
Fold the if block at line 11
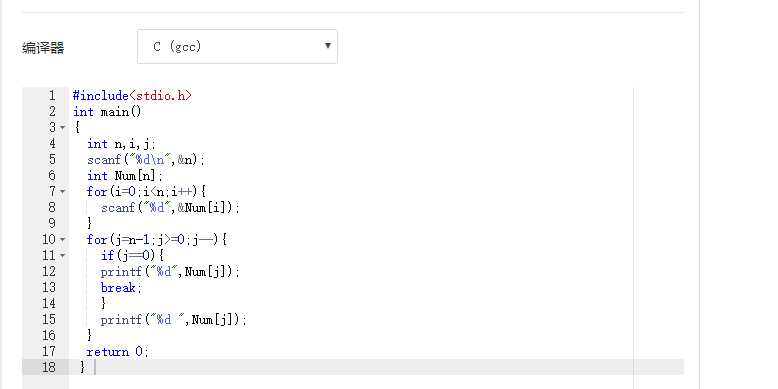tap(63, 256)
